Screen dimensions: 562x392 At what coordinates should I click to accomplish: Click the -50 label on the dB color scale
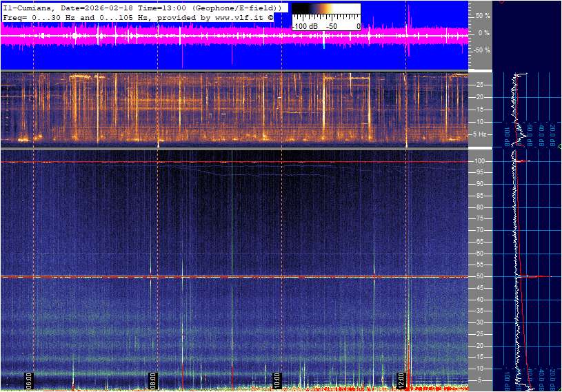(332, 26)
